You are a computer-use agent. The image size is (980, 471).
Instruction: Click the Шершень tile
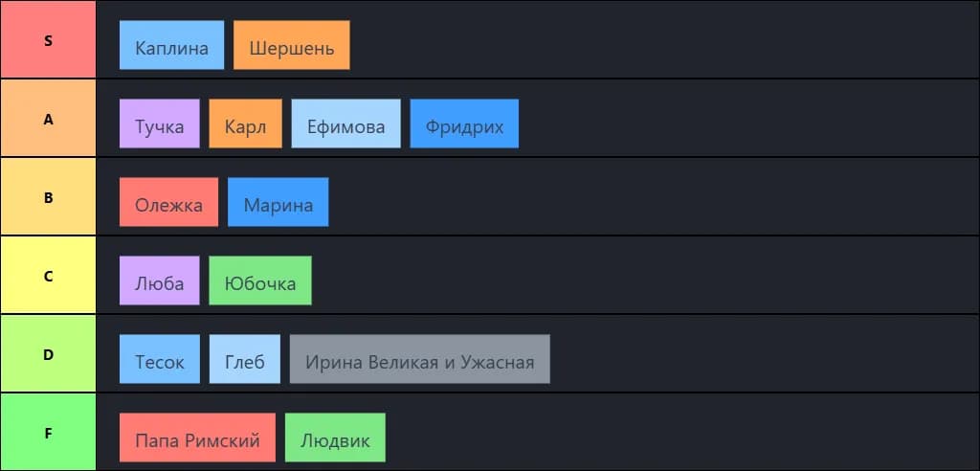point(292,45)
